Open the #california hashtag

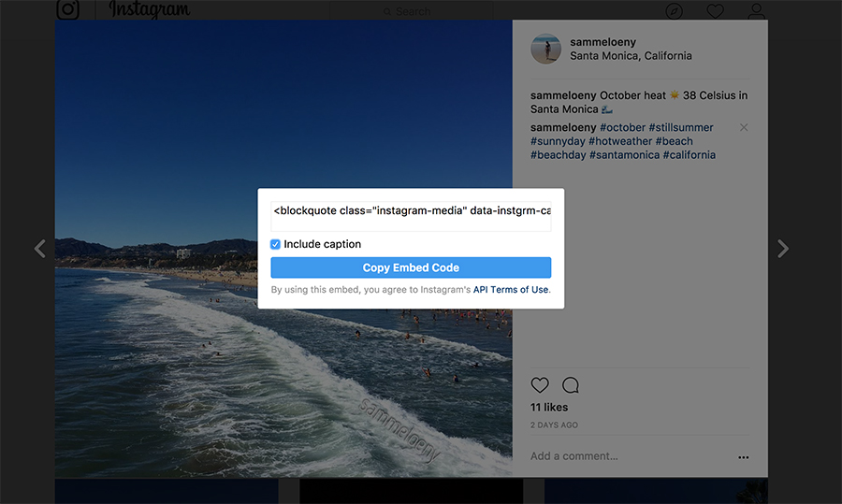pyautogui.click(x=689, y=155)
